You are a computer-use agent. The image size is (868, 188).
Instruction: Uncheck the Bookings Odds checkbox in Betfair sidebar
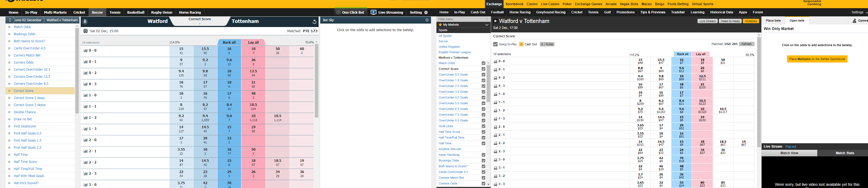[x=484, y=161]
